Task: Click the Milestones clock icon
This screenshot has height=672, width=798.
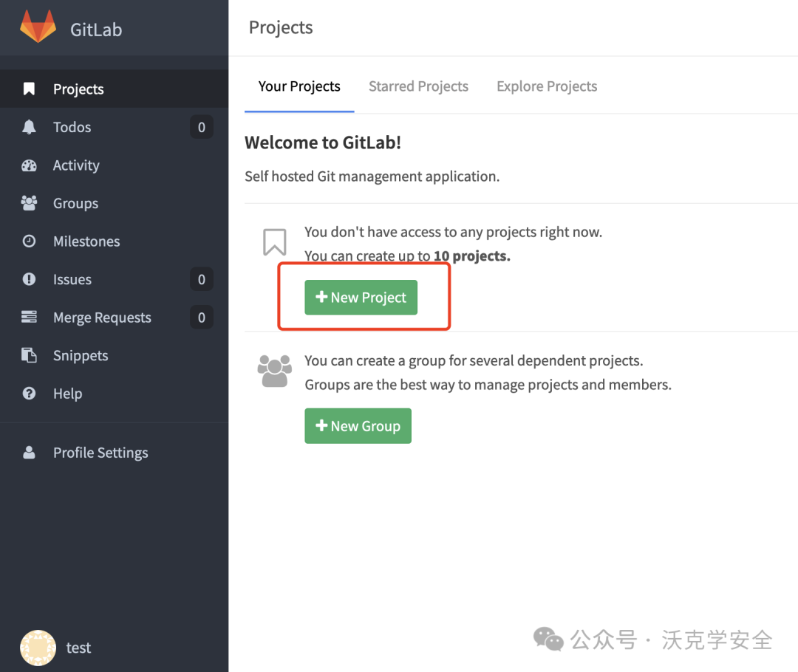Action: [x=29, y=241]
